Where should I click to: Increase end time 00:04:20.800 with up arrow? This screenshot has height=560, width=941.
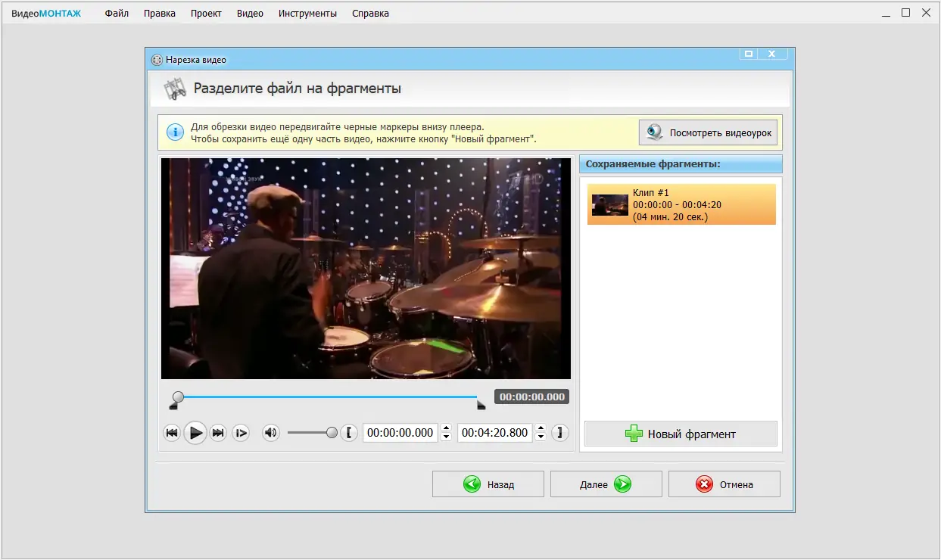click(541, 428)
